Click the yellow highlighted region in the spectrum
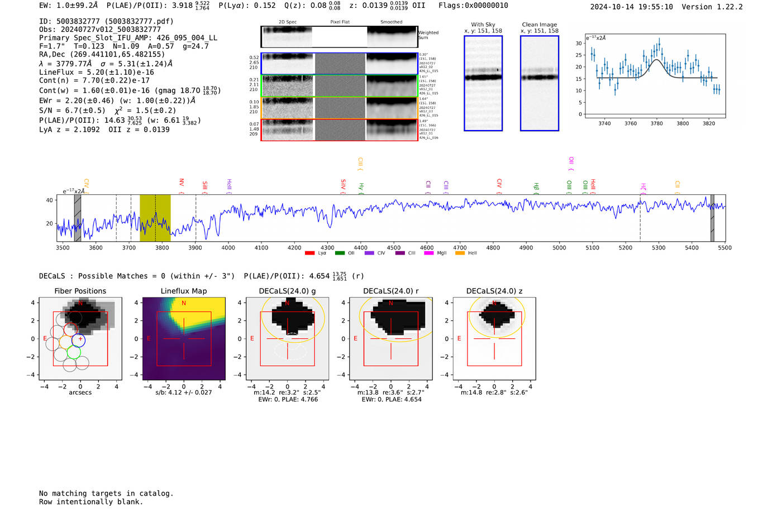This screenshot has height=532, width=782. click(155, 218)
